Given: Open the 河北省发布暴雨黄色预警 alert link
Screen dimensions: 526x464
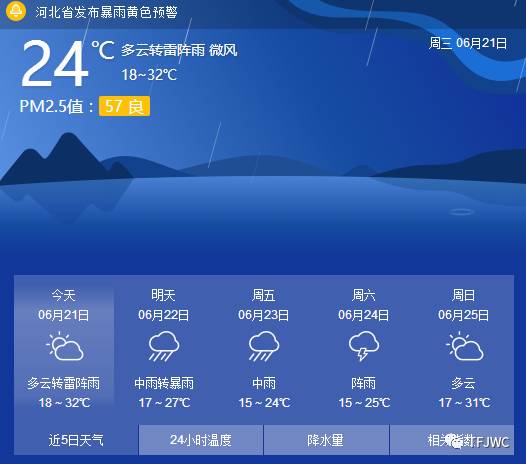Looking at the screenshot, I should point(106,12).
